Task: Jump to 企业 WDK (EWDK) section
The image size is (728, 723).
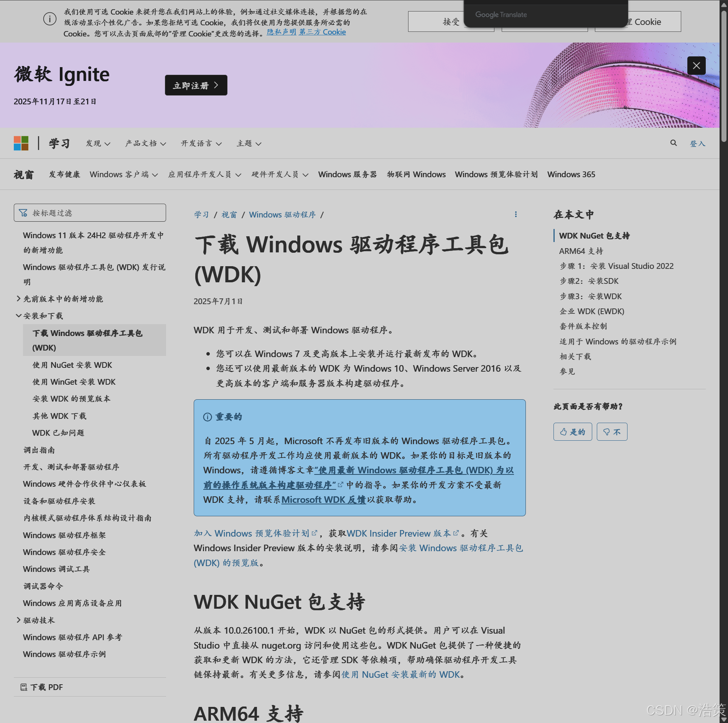Action: coord(592,311)
